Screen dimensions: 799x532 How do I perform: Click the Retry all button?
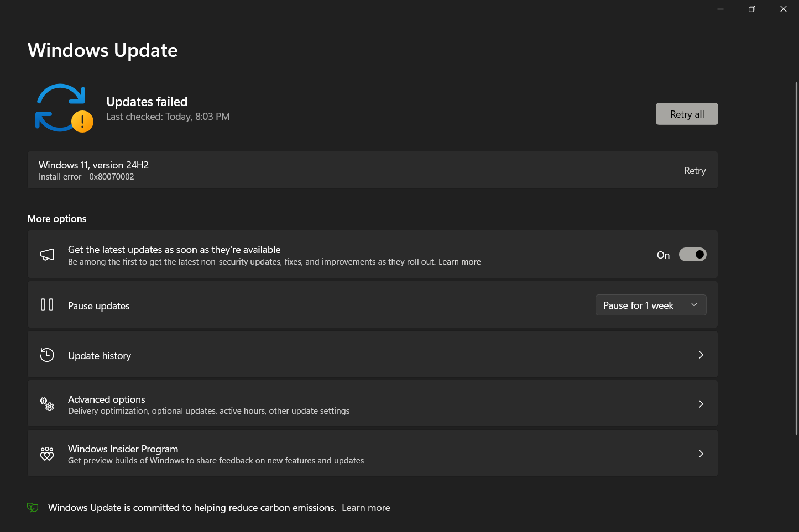click(x=687, y=114)
